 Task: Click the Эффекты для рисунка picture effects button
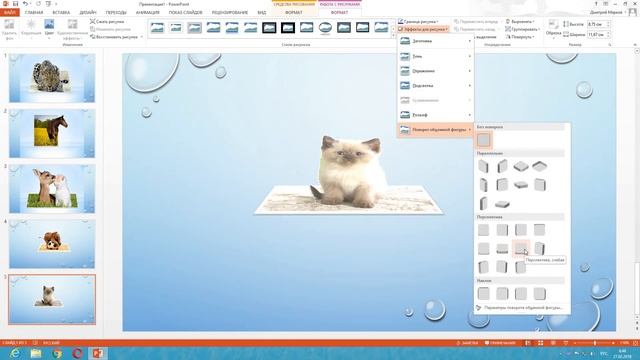(423, 29)
